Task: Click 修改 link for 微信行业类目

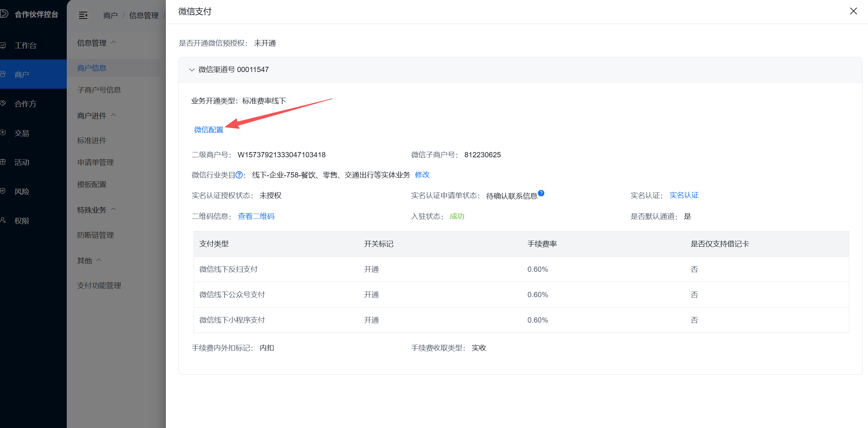Action: click(422, 175)
